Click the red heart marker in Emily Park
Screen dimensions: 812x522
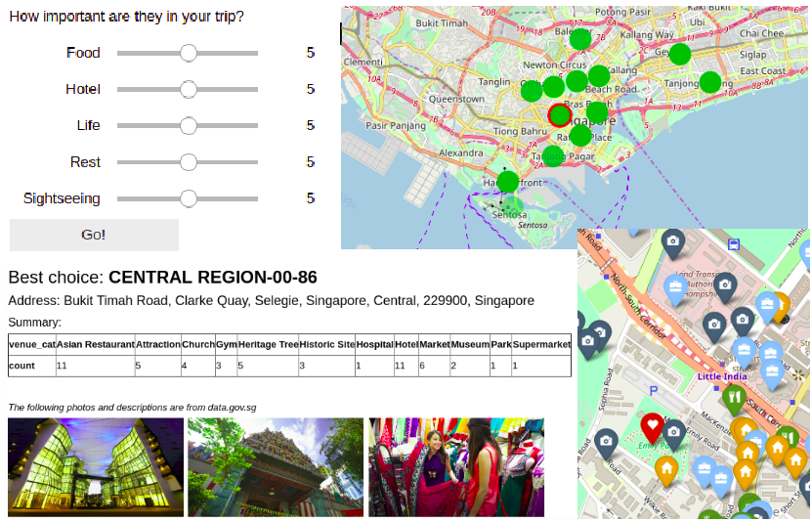[652, 426]
